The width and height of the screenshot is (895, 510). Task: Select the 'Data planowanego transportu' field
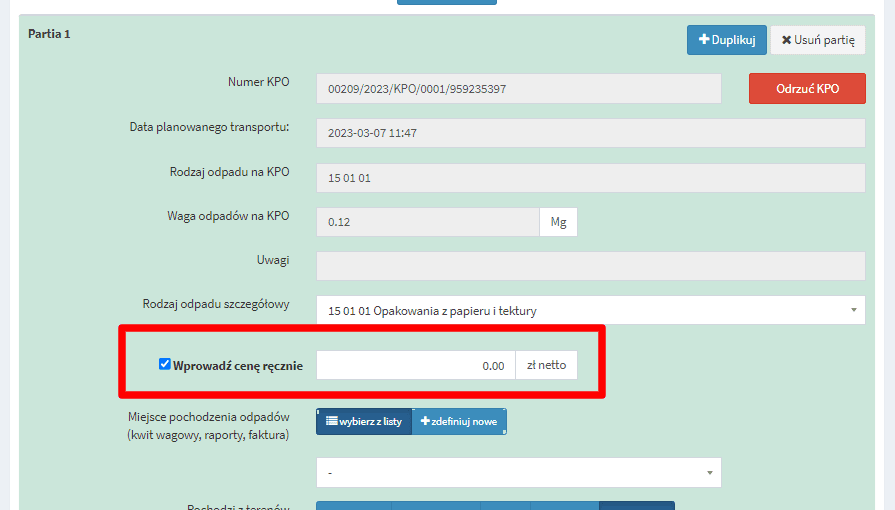(x=590, y=133)
